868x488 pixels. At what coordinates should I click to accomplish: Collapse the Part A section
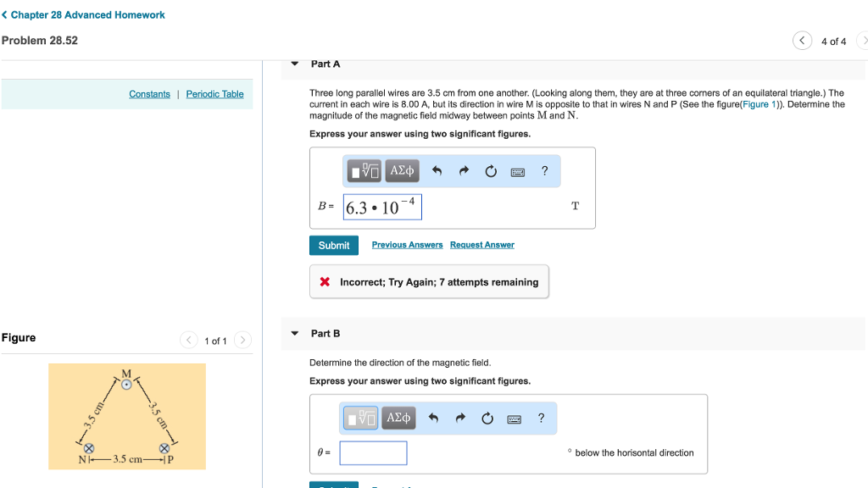[294, 64]
